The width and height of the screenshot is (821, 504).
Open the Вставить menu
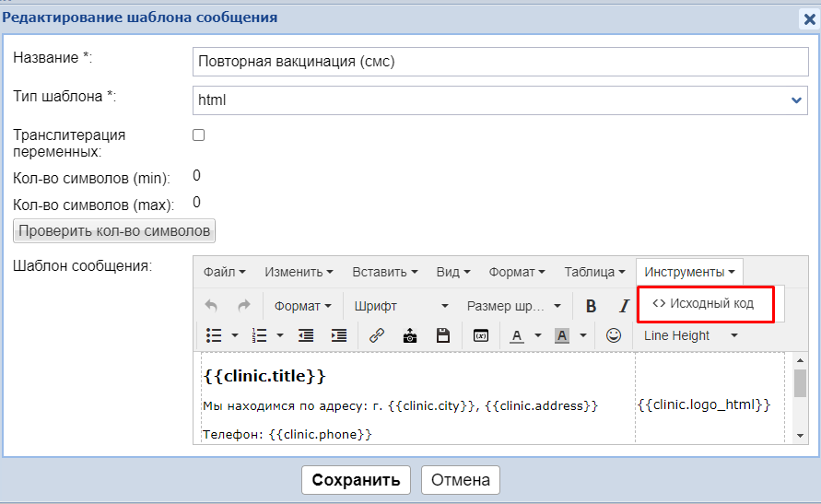tap(384, 272)
